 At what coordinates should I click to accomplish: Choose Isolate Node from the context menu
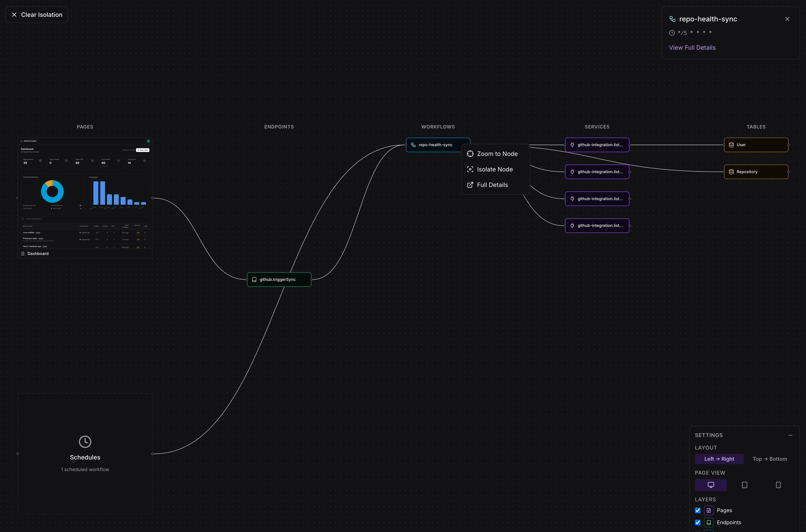pos(495,169)
